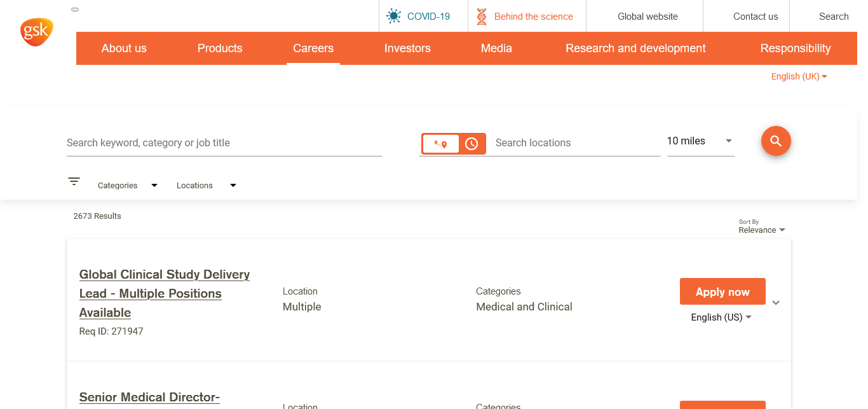This screenshot has width=868, height=409.
Task: Switch to travel time search mode
Action: (x=471, y=144)
